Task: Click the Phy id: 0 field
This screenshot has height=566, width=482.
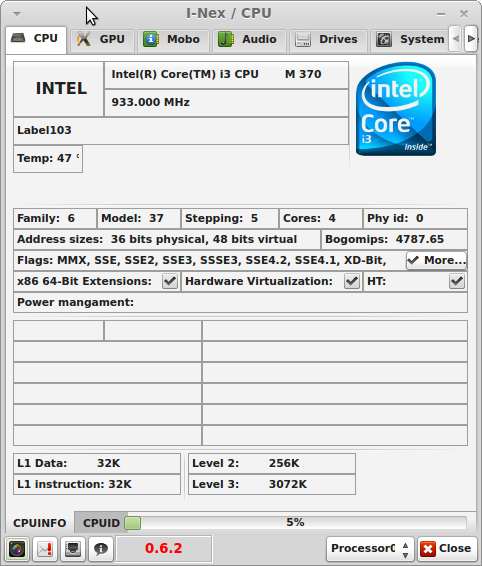Action: pos(415,218)
